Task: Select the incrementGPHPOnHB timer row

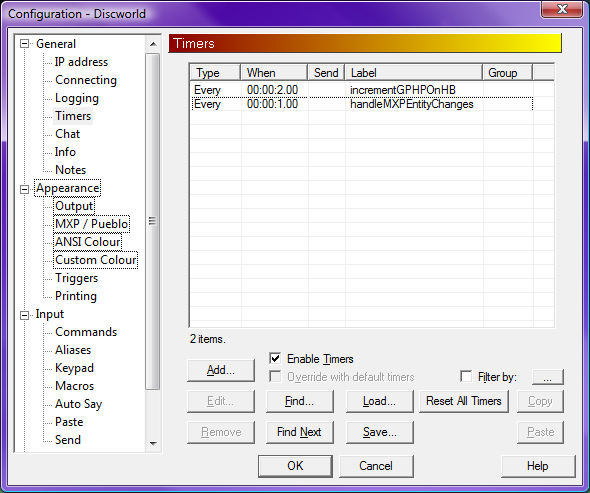Action: click(x=362, y=90)
